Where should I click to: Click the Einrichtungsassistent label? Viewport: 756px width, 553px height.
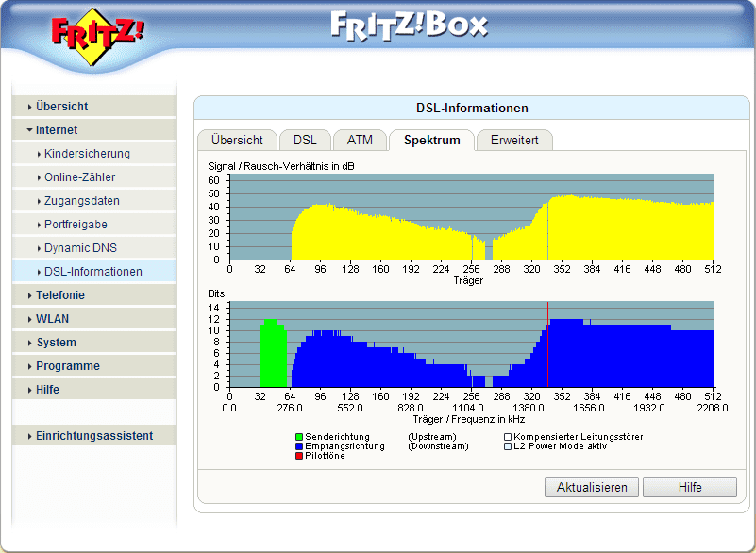[x=94, y=436]
